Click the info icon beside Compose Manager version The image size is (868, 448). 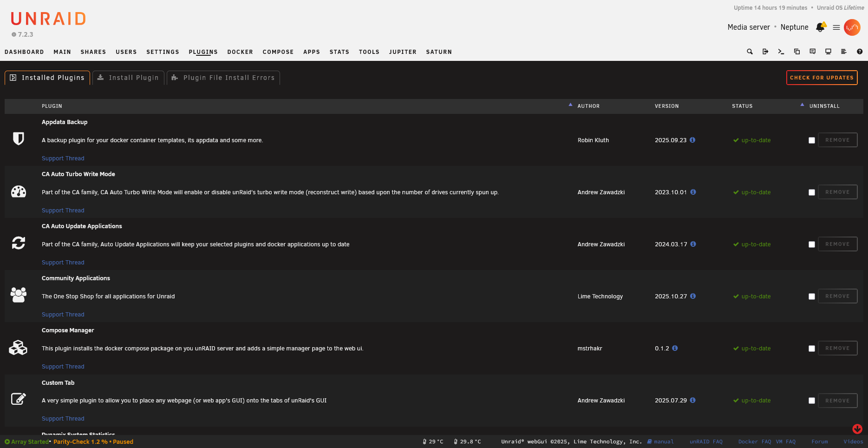pos(675,348)
